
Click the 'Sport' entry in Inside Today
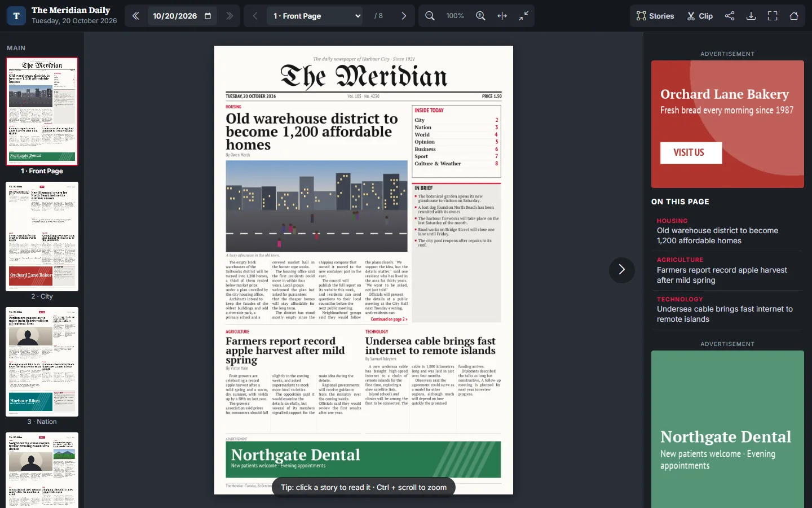click(456, 156)
